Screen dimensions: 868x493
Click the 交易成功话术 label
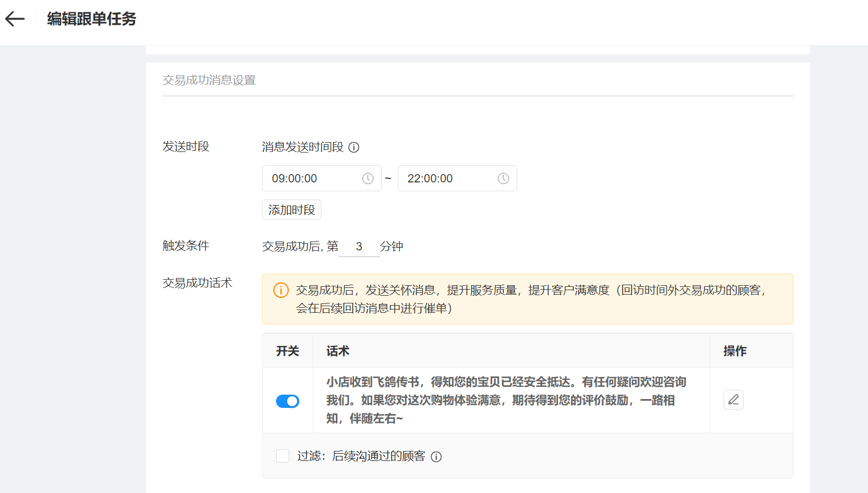tap(197, 283)
